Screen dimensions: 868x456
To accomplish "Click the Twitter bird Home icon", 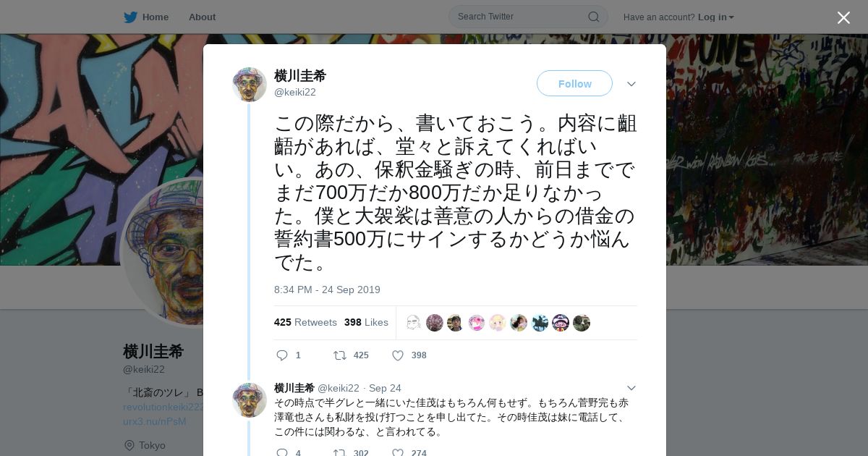I will click(x=130, y=17).
